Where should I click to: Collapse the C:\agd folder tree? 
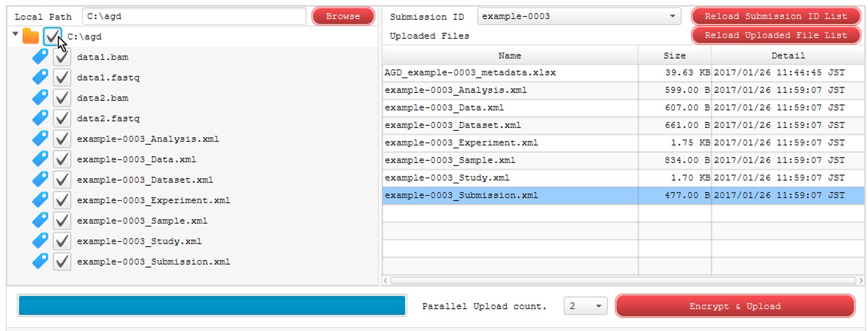point(15,34)
